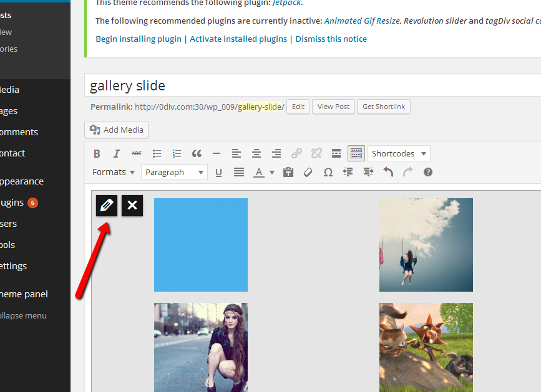Click the align center icon
The image size is (541, 392).
point(256,153)
